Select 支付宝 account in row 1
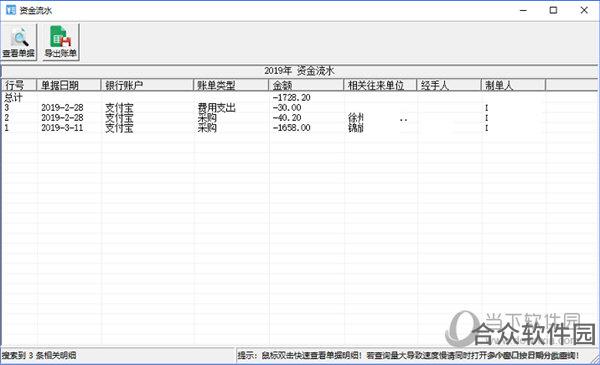Image resolution: width=600 pixels, height=365 pixels. [x=119, y=127]
